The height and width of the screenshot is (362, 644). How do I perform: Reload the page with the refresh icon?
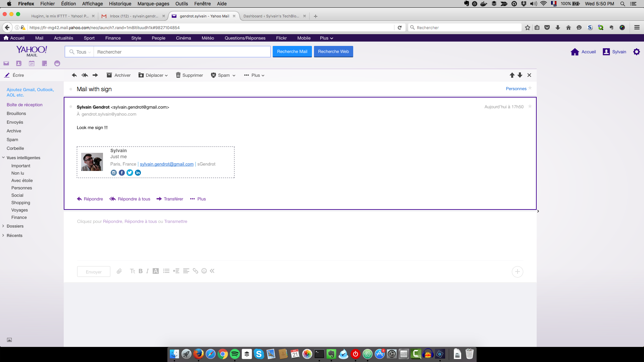[399, 27]
